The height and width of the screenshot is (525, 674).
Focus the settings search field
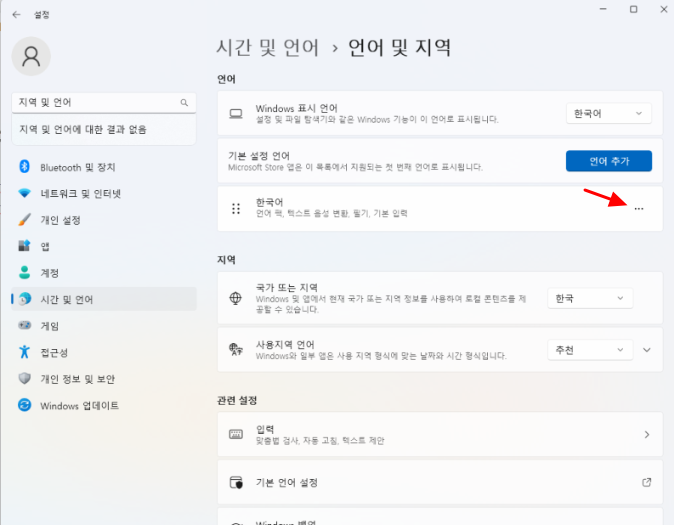click(104, 103)
